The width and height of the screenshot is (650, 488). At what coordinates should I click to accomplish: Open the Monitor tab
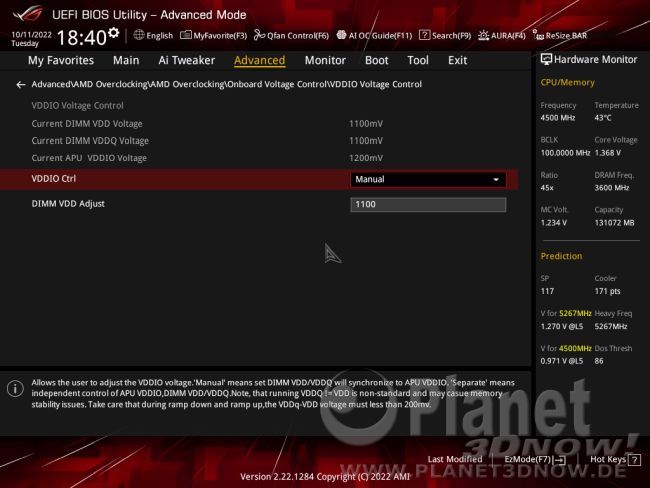325,61
